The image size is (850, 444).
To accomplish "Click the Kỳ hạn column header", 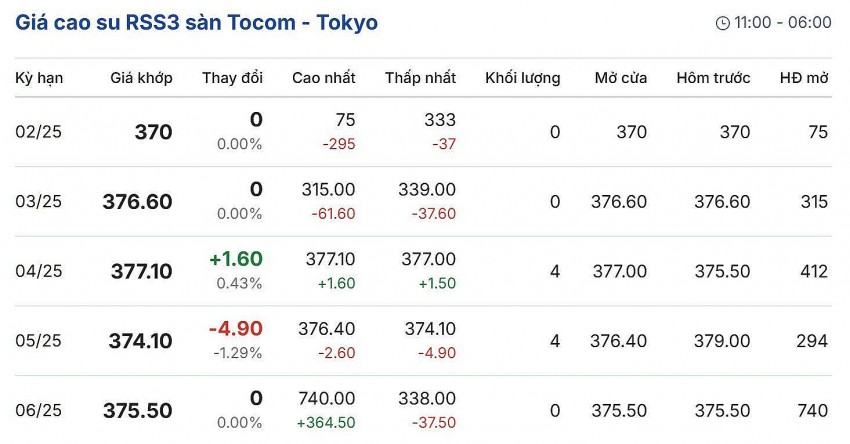I will pos(38,78).
